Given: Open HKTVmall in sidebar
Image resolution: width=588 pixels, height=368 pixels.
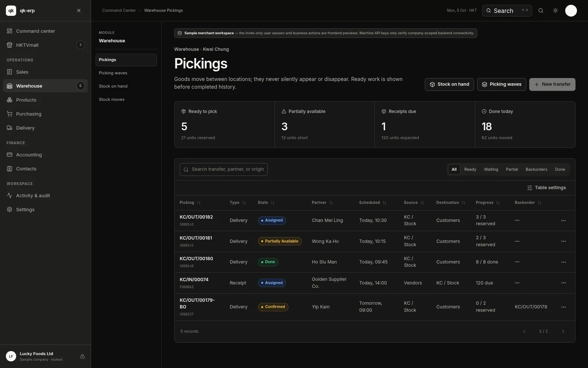Looking at the screenshot, I should coord(45,45).
